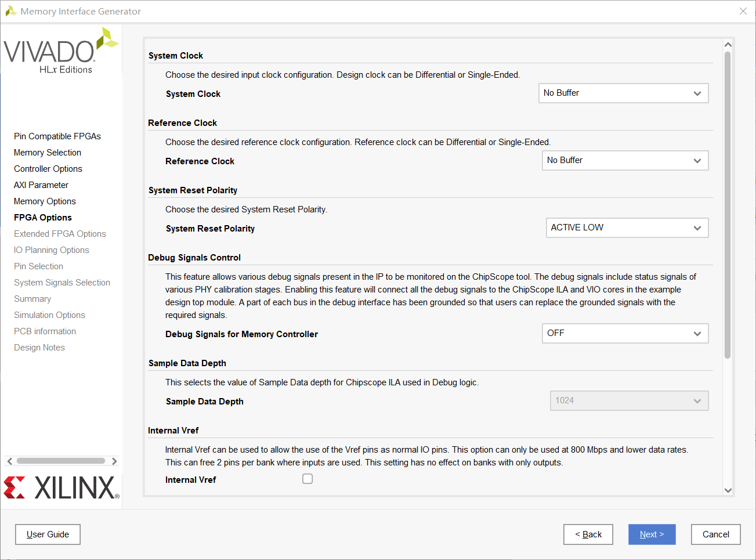
Task: Click the Memory Interface Generator title icon
Action: click(10, 11)
